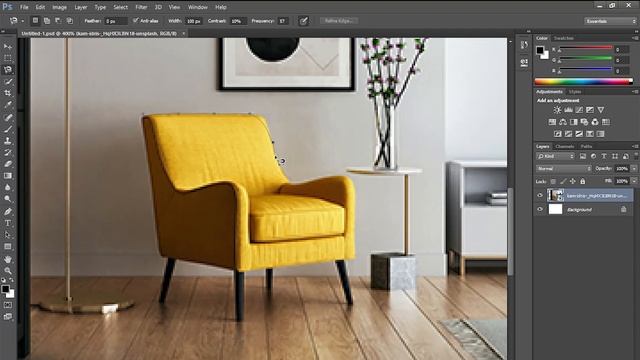The width and height of the screenshot is (640, 360).
Task: Open the Filter menu
Action: pos(141,7)
